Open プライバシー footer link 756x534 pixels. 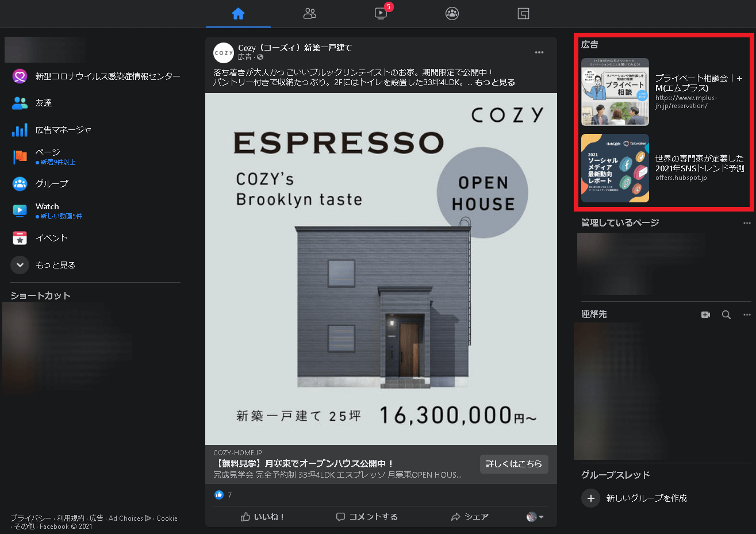tap(31, 518)
